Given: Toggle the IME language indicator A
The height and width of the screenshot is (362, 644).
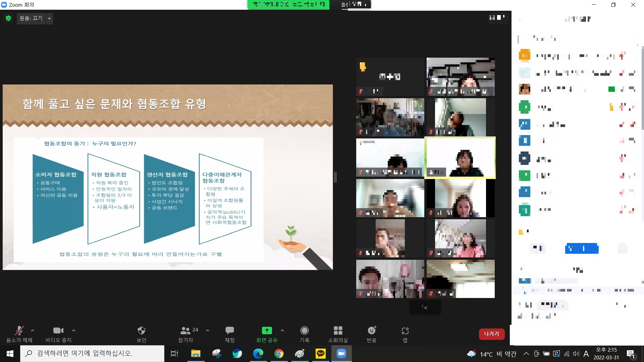Looking at the screenshot, I should click(x=586, y=354).
